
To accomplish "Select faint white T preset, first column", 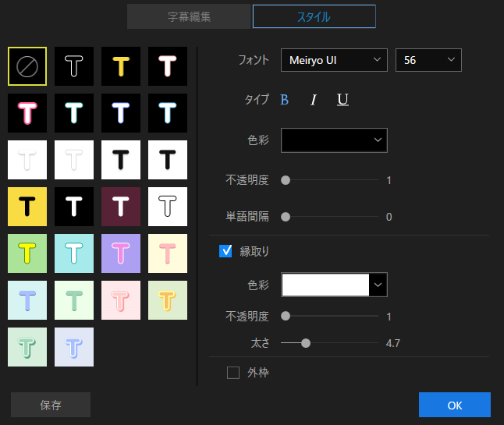I will 27,160.
